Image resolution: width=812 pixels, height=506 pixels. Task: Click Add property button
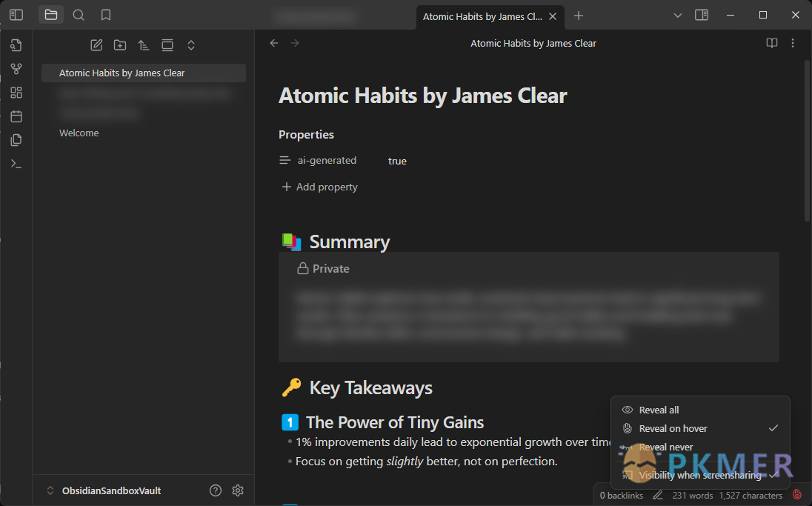coord(319,187)
